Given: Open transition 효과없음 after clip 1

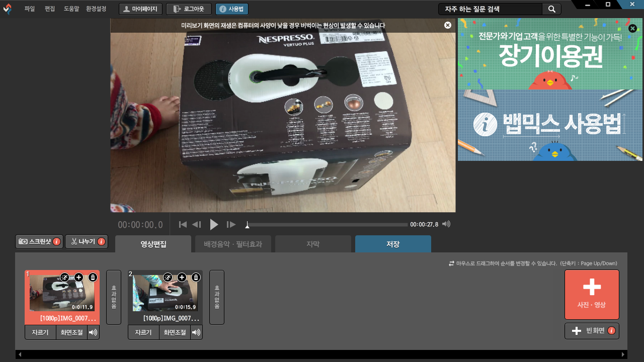Looking at the screenshot, I should click(114, 297).
